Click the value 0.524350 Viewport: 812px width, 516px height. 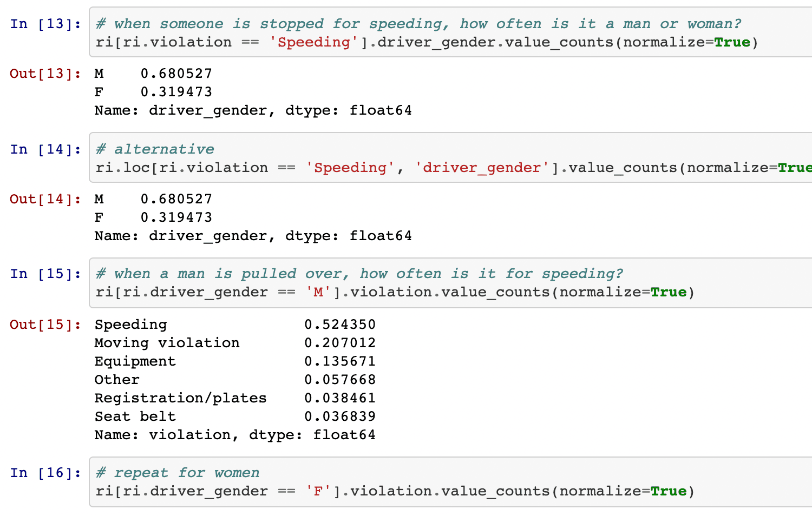pyautogui.click(x=340, y=325)
